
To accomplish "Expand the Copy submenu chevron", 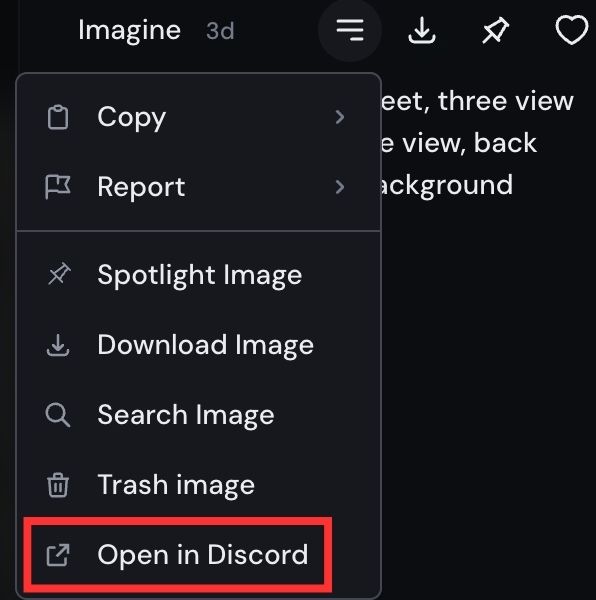I will [340, 117].
